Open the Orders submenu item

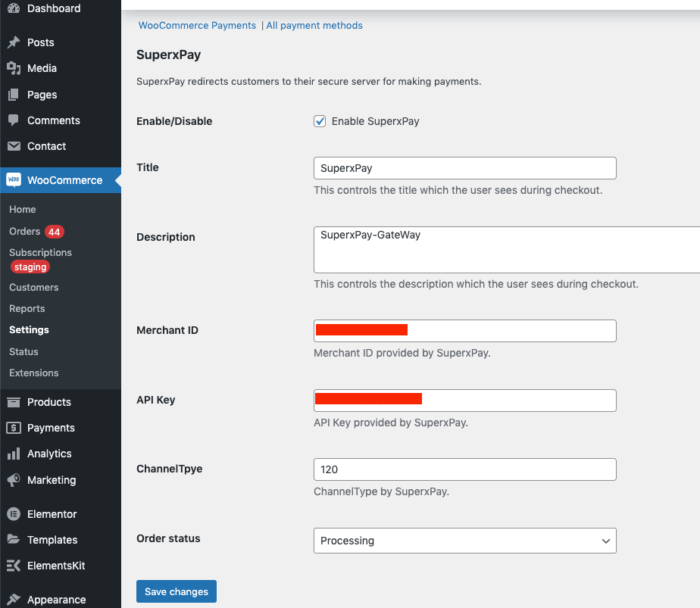(x=24, y=231)
